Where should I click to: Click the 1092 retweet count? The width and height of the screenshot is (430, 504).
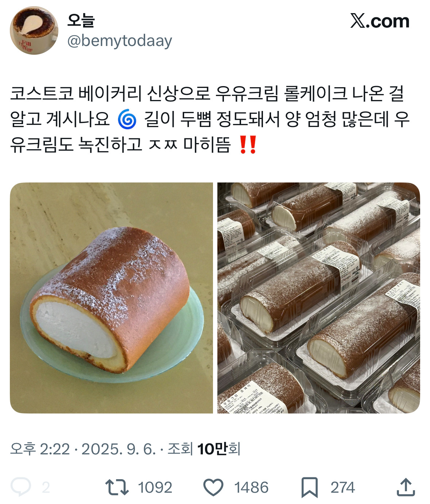click(155, 488)
